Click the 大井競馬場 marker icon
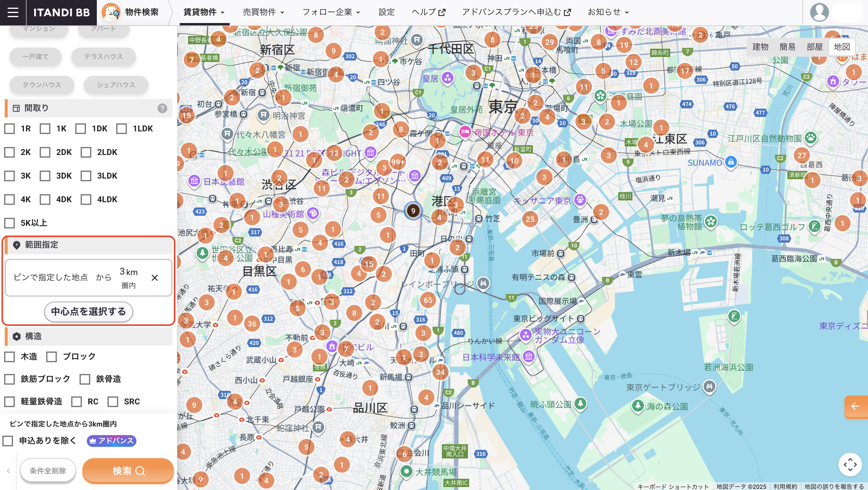The image size is (868, 490). pyautogui.click(x=406, y=471)
